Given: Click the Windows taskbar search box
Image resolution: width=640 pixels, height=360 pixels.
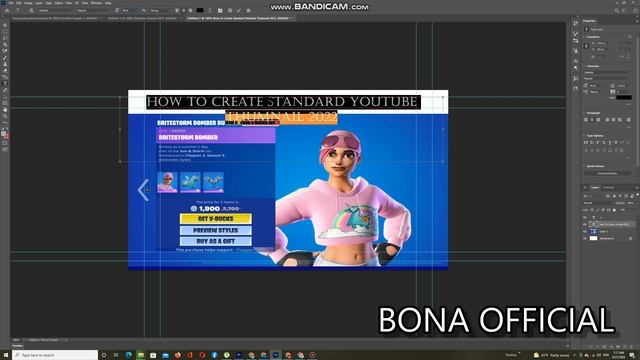Looking at the screenshot, I should 55,355.
